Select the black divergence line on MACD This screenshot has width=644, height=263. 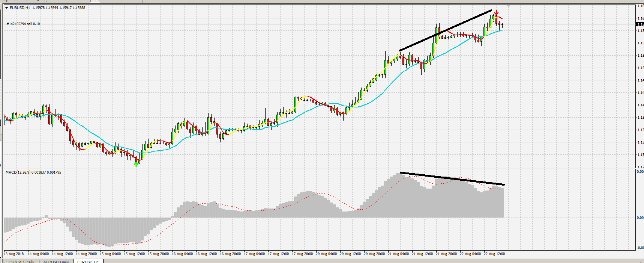click(x=452, y=178)
